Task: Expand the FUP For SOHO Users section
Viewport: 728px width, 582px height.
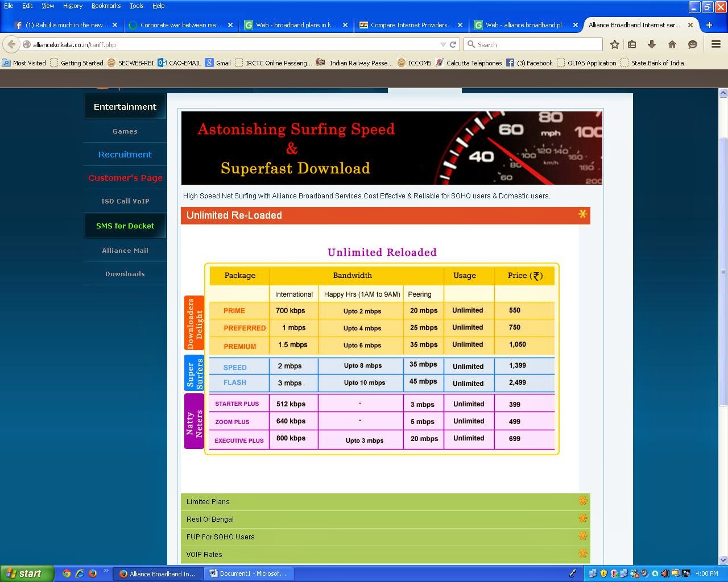Action: [386, 537]
